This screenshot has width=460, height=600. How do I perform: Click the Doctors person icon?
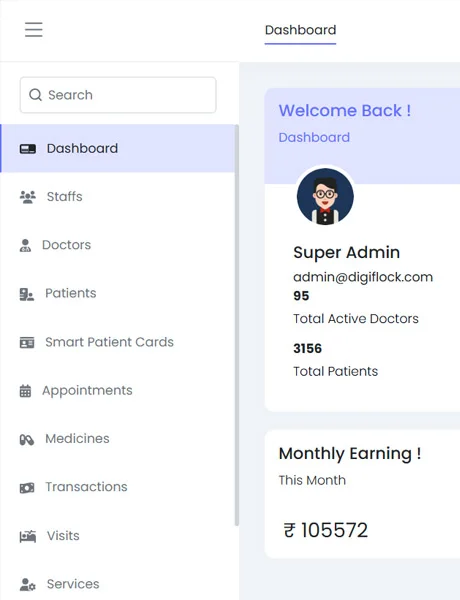click(25, 245)
